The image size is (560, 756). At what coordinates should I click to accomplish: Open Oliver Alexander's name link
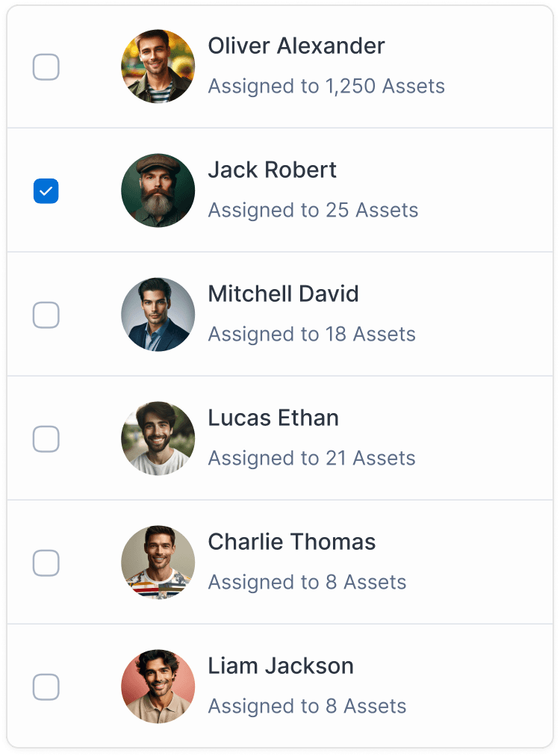point(296,46)
